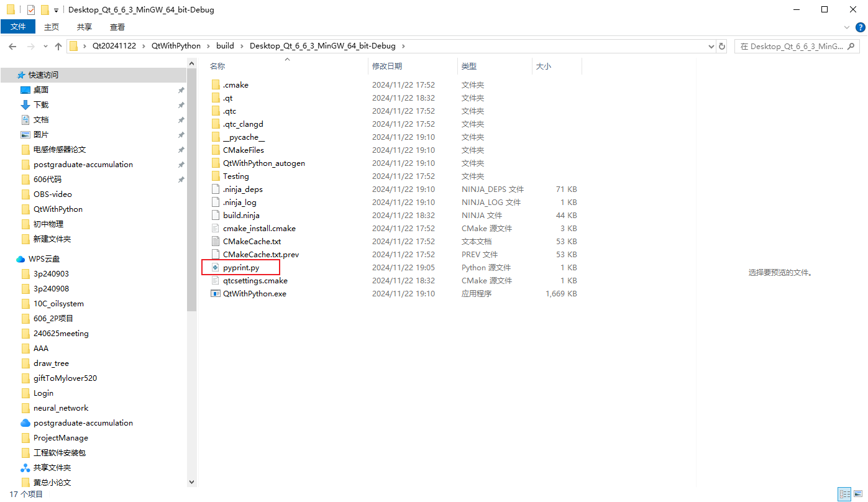Open the neural_network folder in sidebar
The width and height of the screenshot is (868, 502).
(61, 408)
